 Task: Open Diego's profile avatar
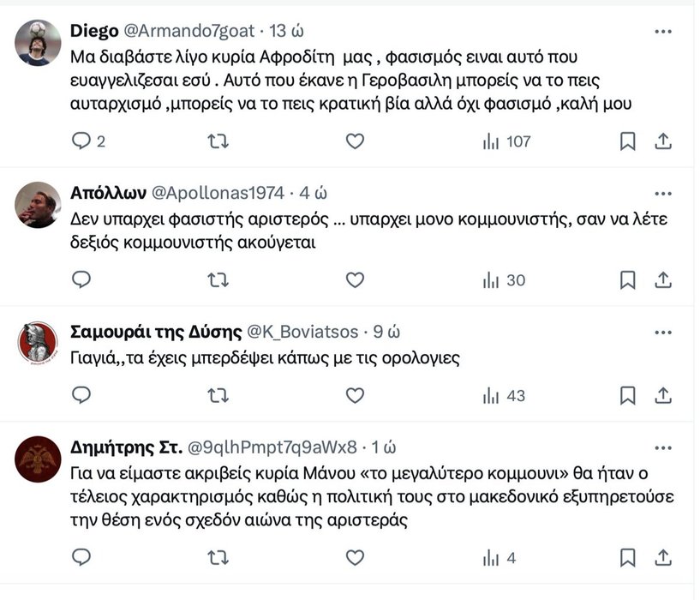(38, 43)
